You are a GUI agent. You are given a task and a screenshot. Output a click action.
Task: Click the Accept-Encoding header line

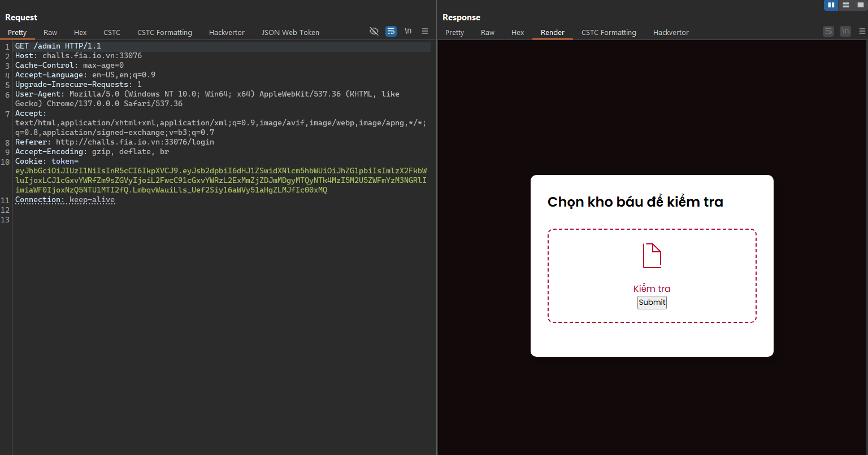click(x=92, y=151)
